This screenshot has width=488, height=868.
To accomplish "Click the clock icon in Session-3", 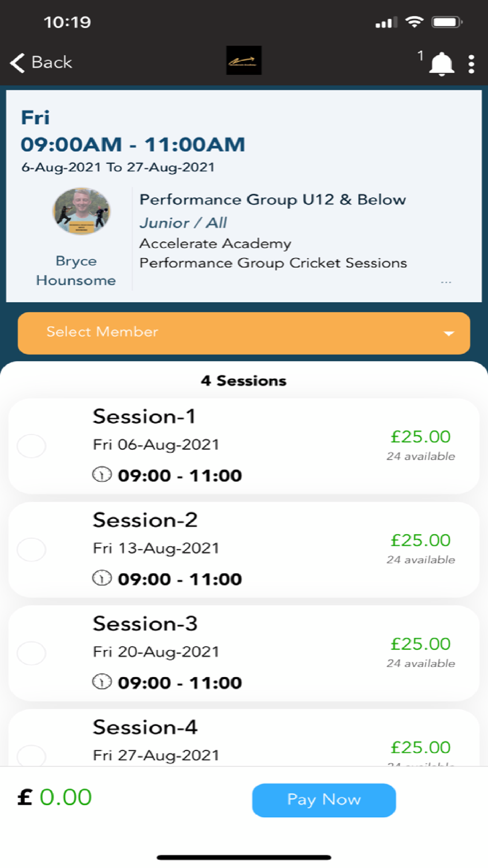I will [102, 682].
